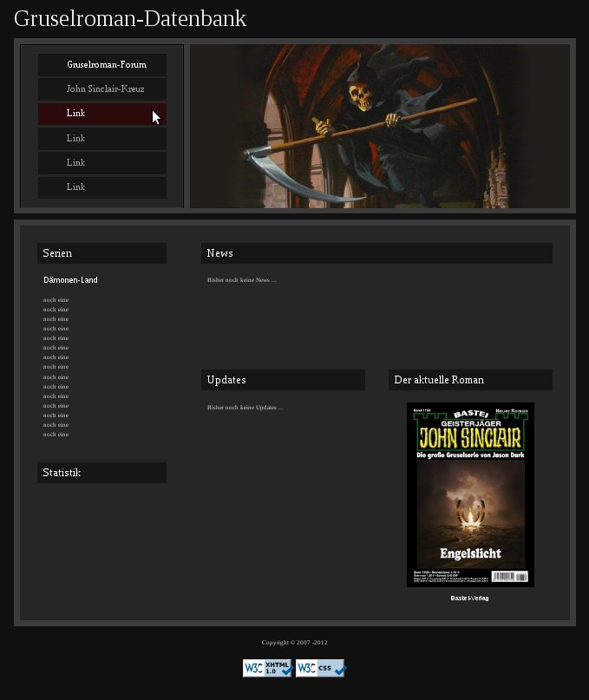Follow the Bastei-Verlag link below the cover

point(469,599)
